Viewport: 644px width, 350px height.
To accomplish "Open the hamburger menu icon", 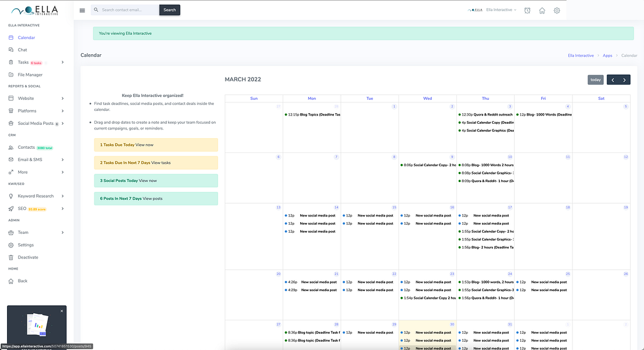I will 82,10.
